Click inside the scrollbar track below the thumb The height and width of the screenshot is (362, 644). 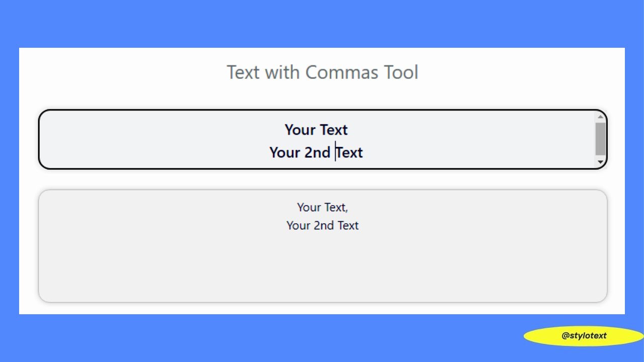(600, 157)
